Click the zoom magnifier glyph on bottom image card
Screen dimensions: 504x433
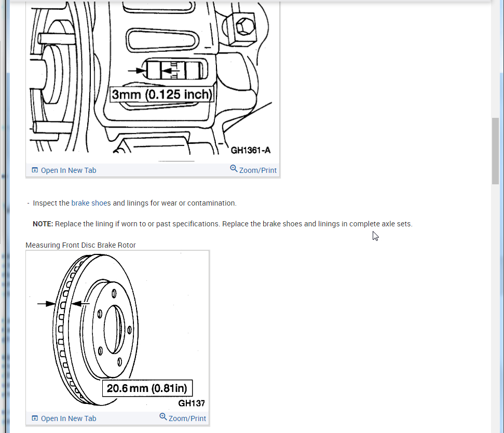(x=162, y=418)
